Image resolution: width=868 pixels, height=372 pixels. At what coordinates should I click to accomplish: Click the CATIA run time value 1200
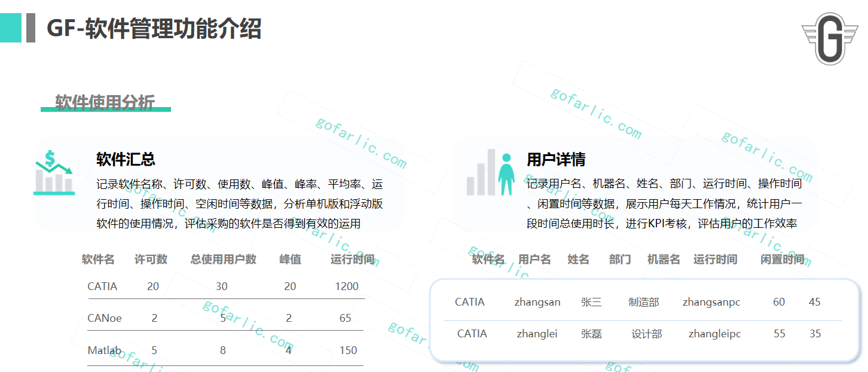pyautogui.click(x=347, y=286)
